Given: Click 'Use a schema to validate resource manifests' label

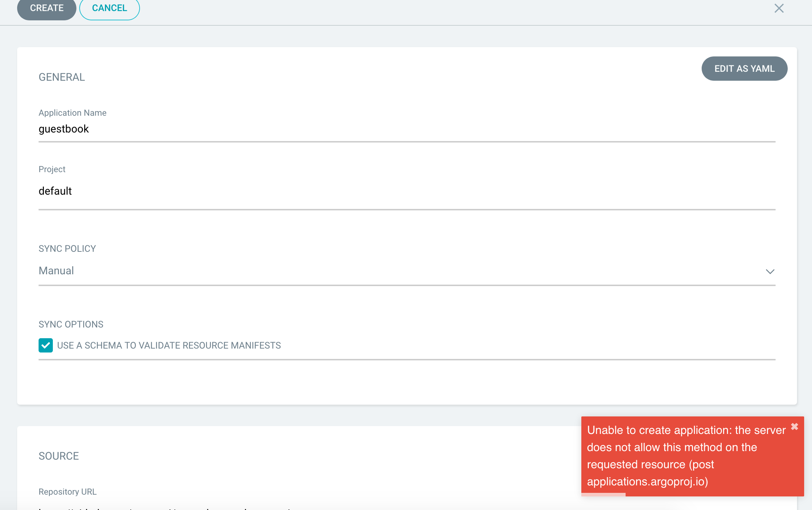Looking at the screenshot, I should (x=169, y=345).
